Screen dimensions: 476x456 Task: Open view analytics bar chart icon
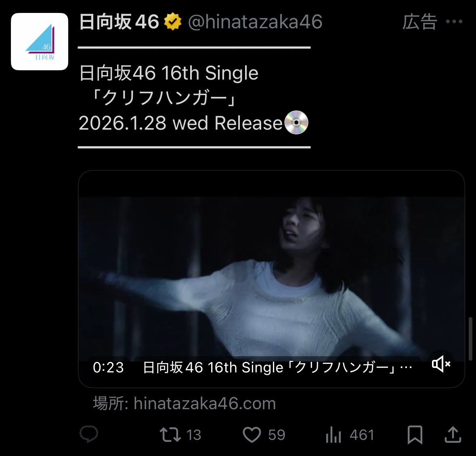(x=333, y=435)
